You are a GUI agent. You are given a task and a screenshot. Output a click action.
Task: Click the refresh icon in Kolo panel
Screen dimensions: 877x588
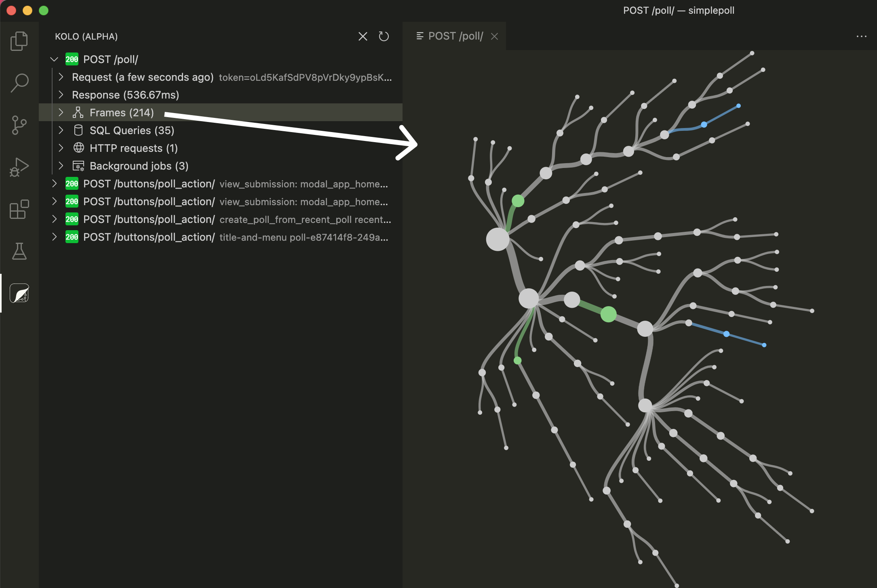click(x=384, y=36)
